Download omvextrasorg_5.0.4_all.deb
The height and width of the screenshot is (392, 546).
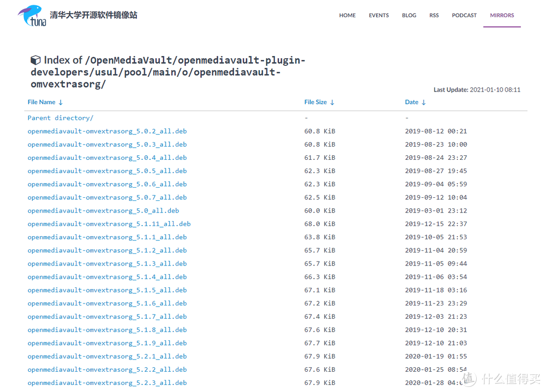(x=107, y=157)
